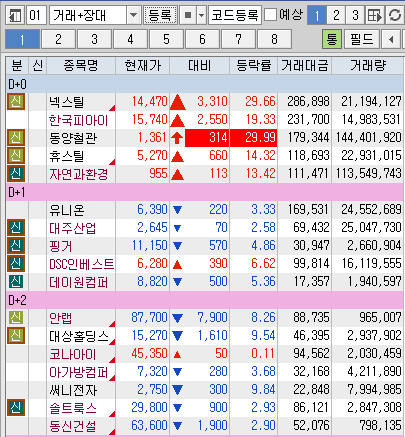
Task: Click the 코드등록 button
Action: pyautogui.click(x=235, y=15)
